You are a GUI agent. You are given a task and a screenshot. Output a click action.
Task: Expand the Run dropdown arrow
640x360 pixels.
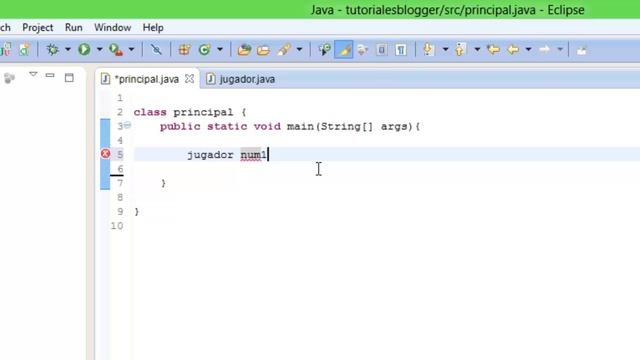99,50
